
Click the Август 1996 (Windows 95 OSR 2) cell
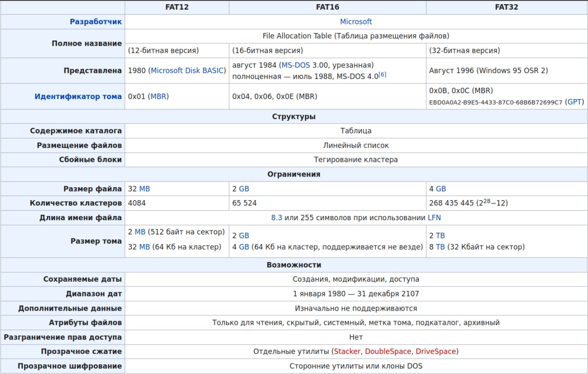tap(507, 71)
